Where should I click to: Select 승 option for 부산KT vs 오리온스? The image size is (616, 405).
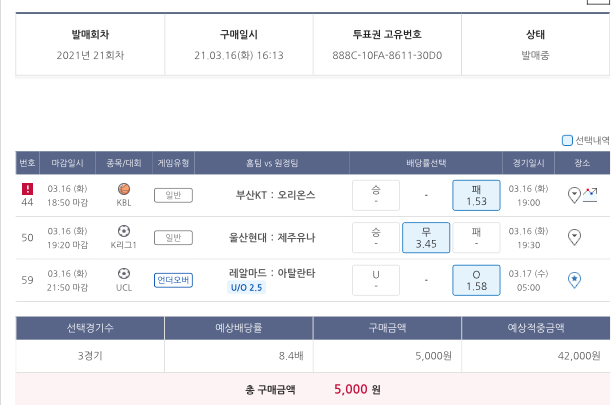[x=376, y=195]
